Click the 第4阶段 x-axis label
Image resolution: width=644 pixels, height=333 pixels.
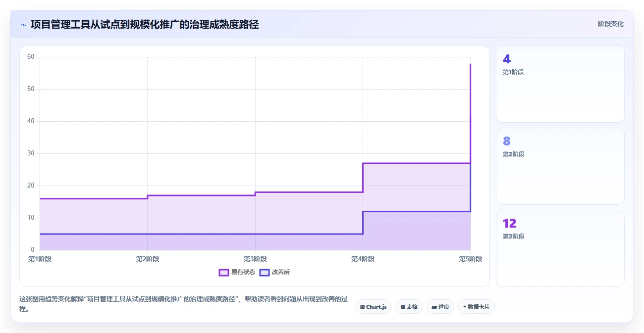click(363, 259)
